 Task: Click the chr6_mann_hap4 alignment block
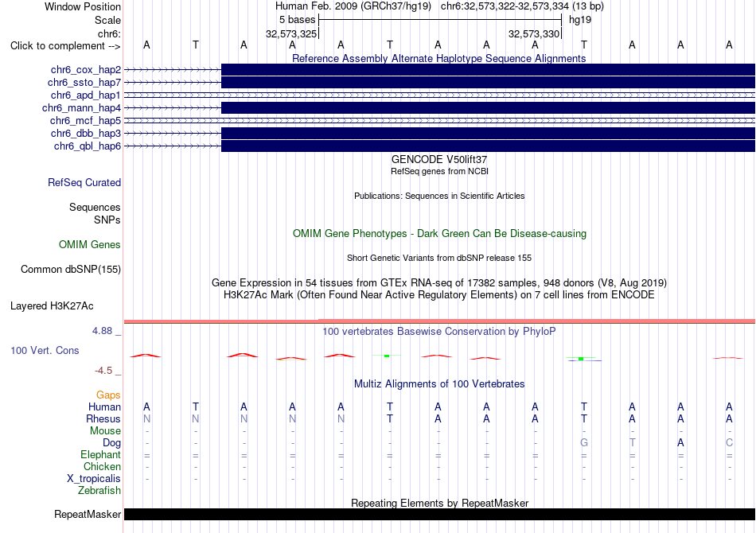point(488,108)
